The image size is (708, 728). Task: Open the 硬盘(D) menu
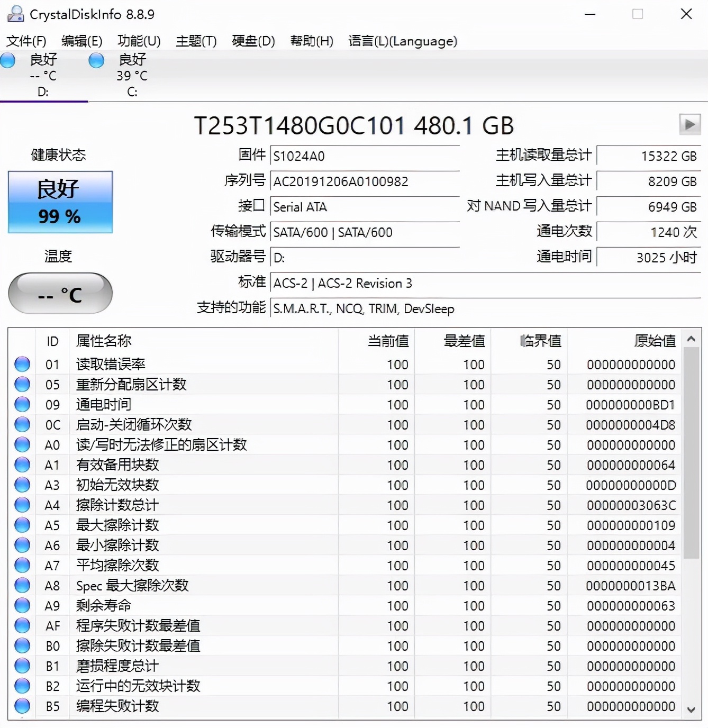click(x=253, y=41)
